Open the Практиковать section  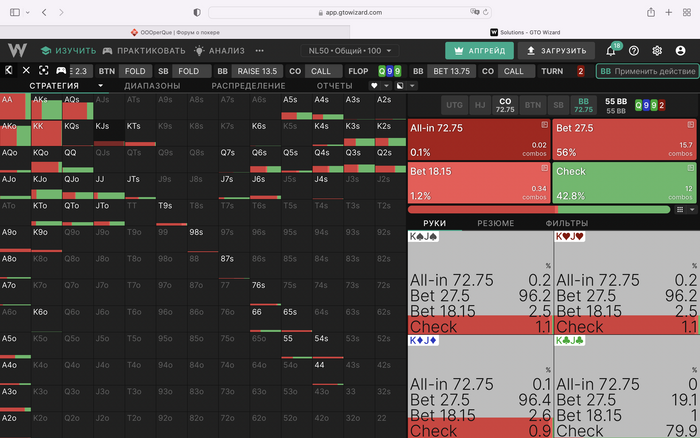click(144, 50)
